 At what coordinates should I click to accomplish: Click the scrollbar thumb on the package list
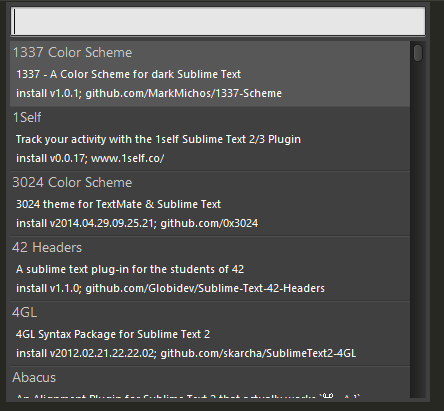[418, 53]
